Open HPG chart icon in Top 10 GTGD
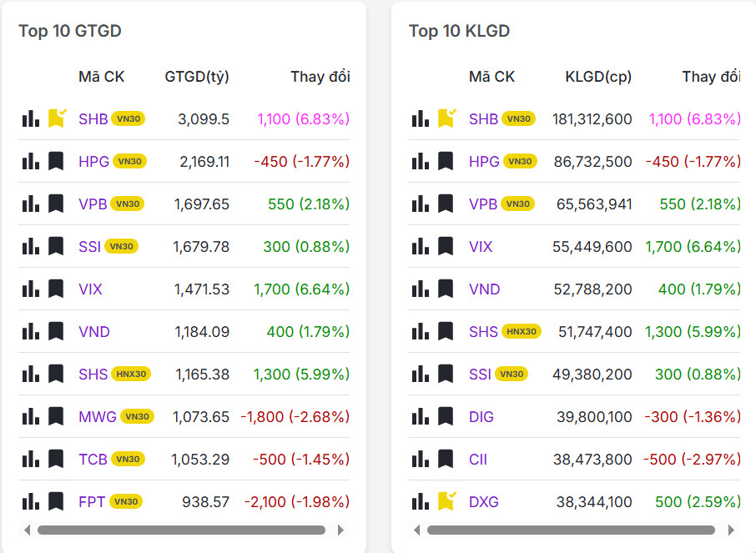 31,161
